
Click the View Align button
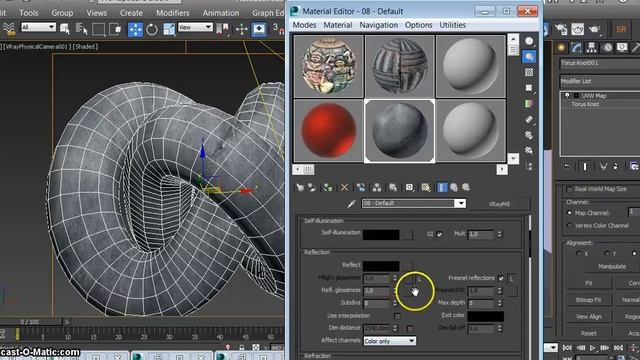pyautogui.click(x=588, y=317)
